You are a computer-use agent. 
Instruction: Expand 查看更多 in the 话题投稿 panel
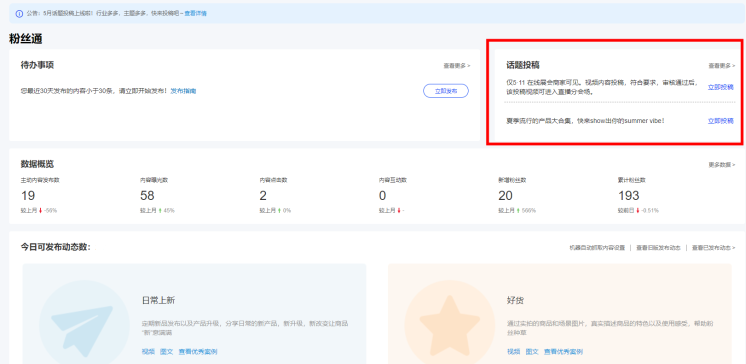point(722,66)
